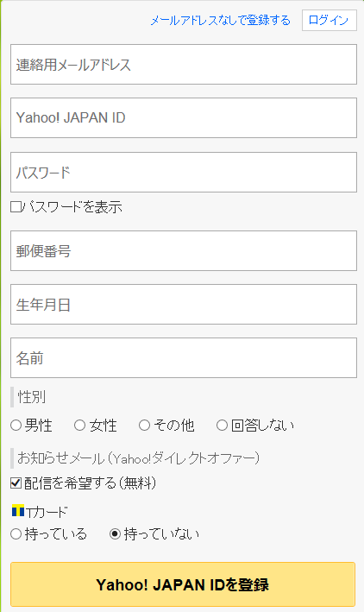Viewport: 364px width, 612px height.
Task: Click the お知らせメール section heading
Action: pos(138,457)
